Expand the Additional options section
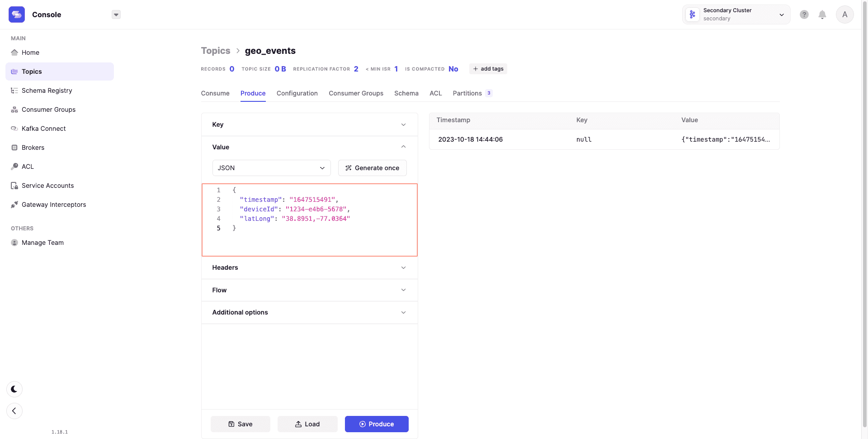 (x=309, y=312)
